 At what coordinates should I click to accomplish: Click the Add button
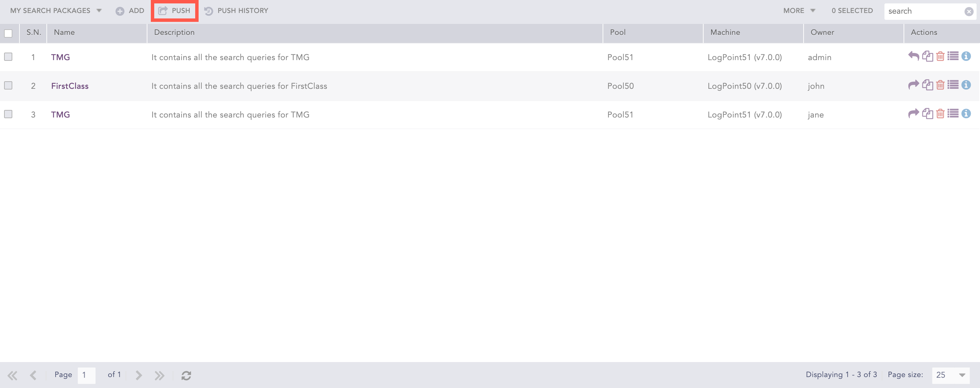point(130,11)
